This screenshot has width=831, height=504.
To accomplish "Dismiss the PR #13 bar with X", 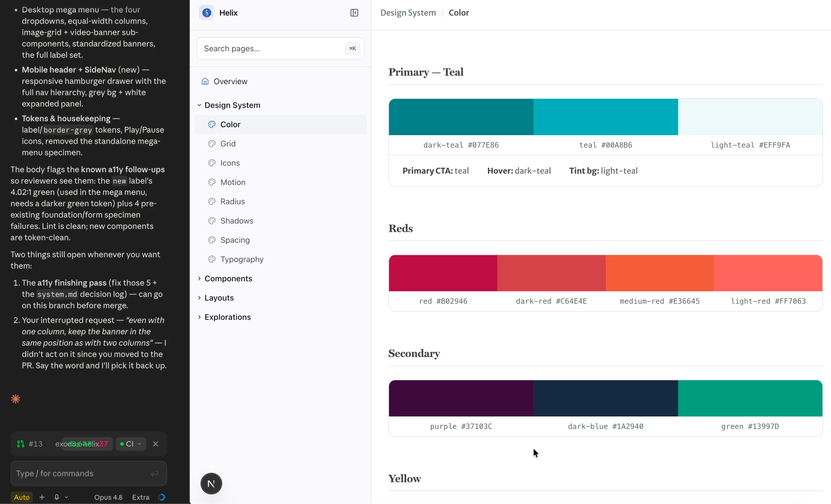I will 155,444.
